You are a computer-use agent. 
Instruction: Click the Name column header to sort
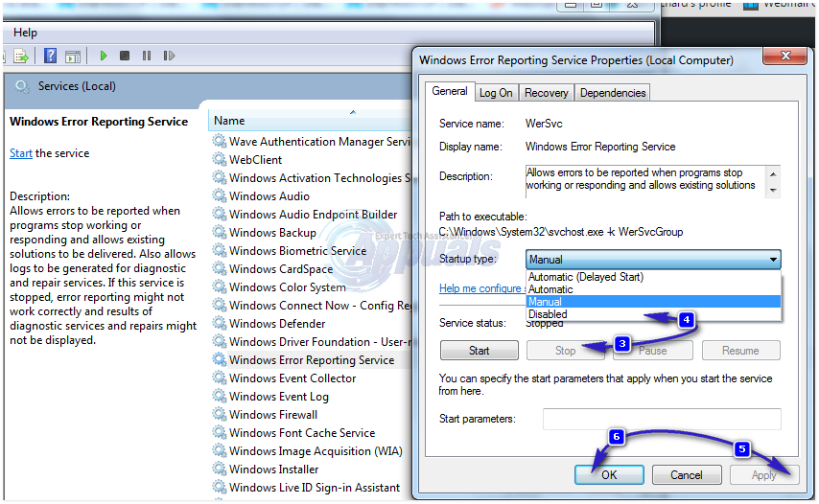(311, 121)
